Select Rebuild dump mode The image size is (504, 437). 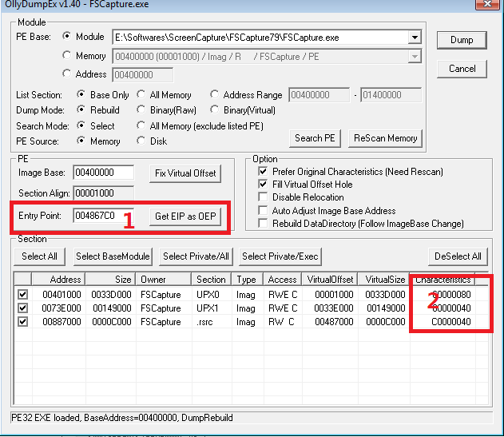click(x=81, y=109)
